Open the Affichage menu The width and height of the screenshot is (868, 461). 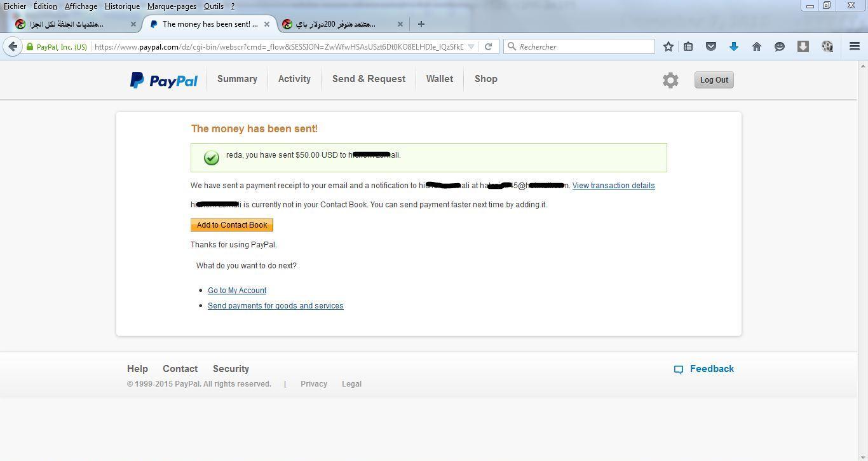point(81,6)
